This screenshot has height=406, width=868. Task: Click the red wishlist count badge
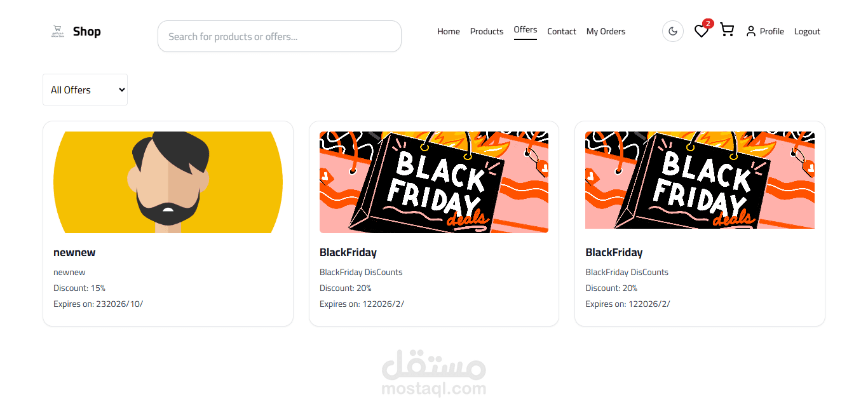coord(708,24)
